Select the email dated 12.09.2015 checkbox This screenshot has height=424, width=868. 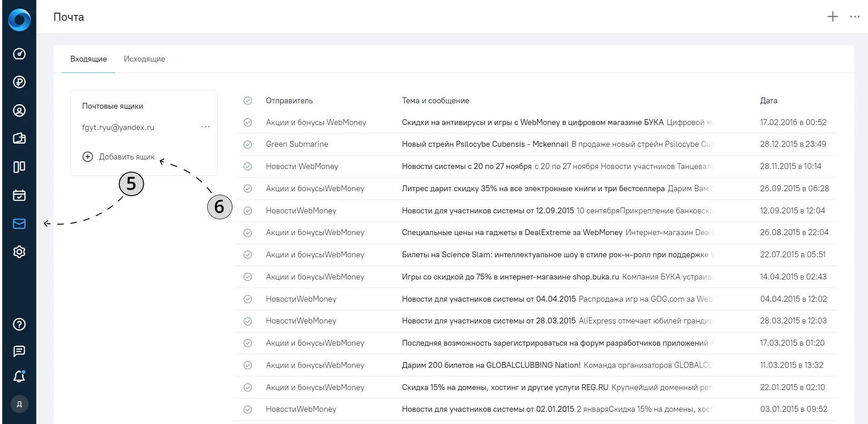point(248,211)
